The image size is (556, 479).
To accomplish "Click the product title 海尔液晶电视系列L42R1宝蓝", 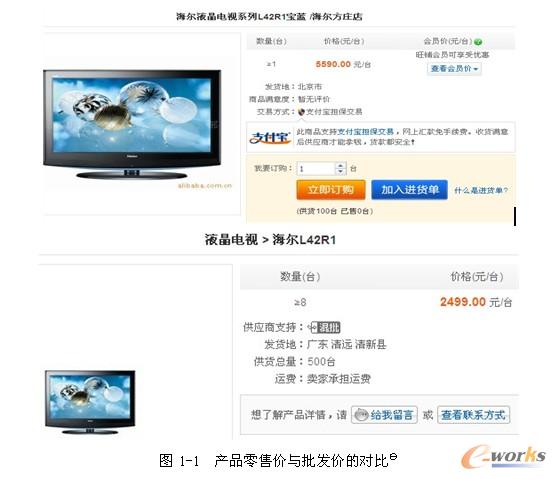I will (241, 16).
